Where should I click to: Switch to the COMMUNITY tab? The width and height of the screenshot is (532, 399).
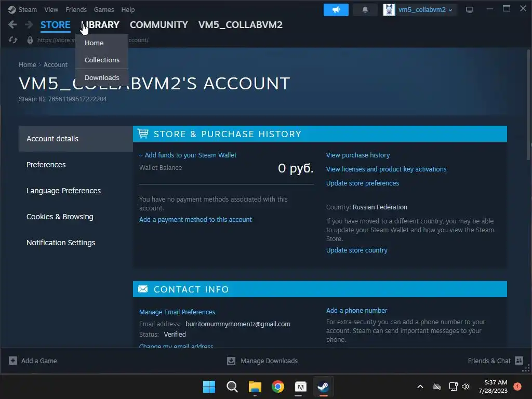(159, 25)
